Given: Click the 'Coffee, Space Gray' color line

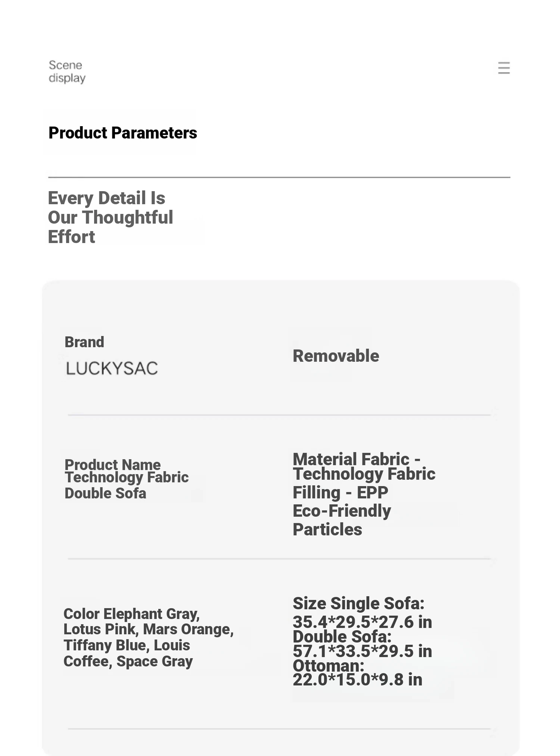Looking at the screenshot, I should (x=128, y=661).
